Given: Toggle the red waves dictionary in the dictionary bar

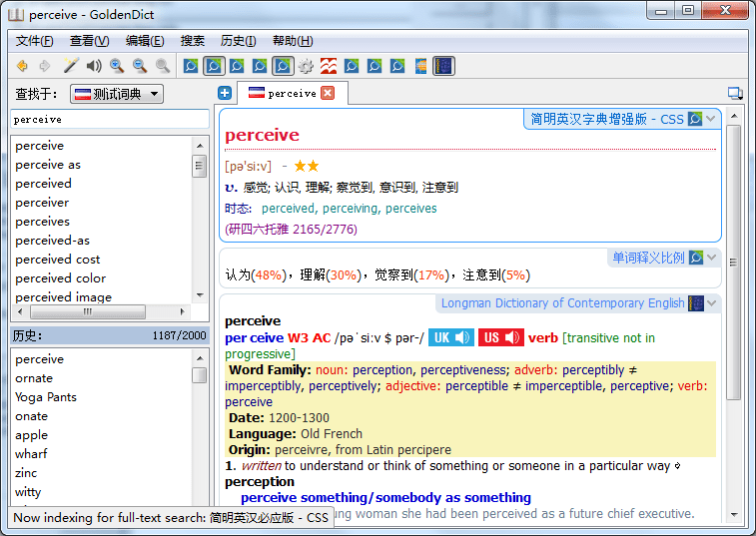Looking at the screenshot, I should [x=329, y=66].
